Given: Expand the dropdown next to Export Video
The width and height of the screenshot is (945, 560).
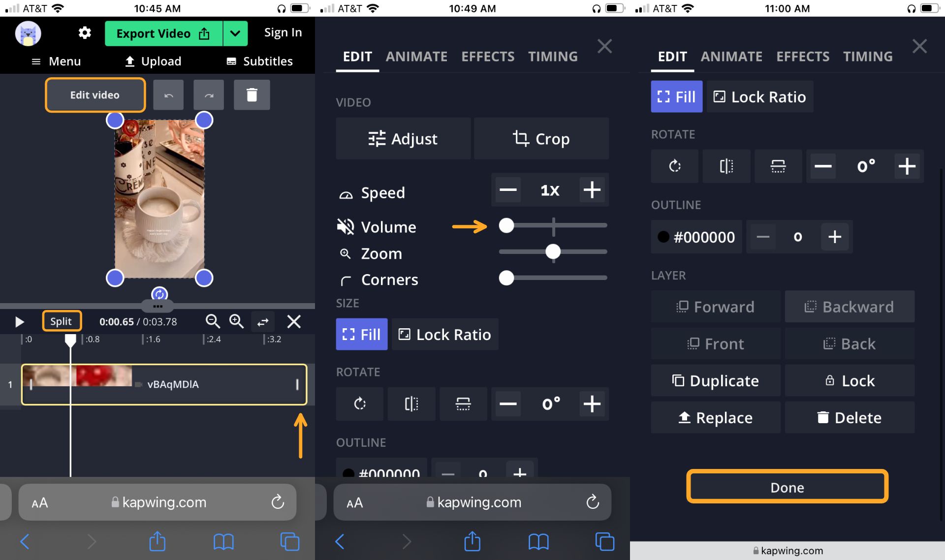Looking at the screenshot, I should [x=235, y=33].
